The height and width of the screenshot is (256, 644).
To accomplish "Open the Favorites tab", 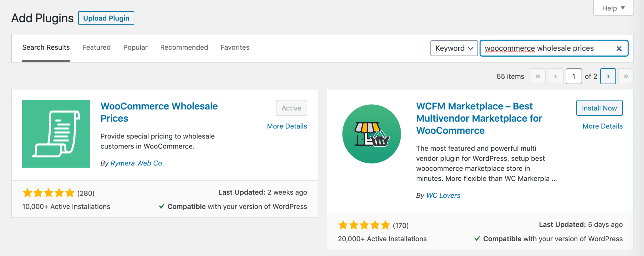I will pos(235,47).
